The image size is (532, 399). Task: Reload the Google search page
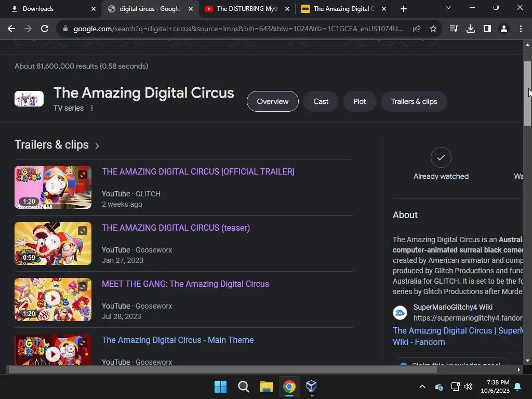(x=45, y=29)
